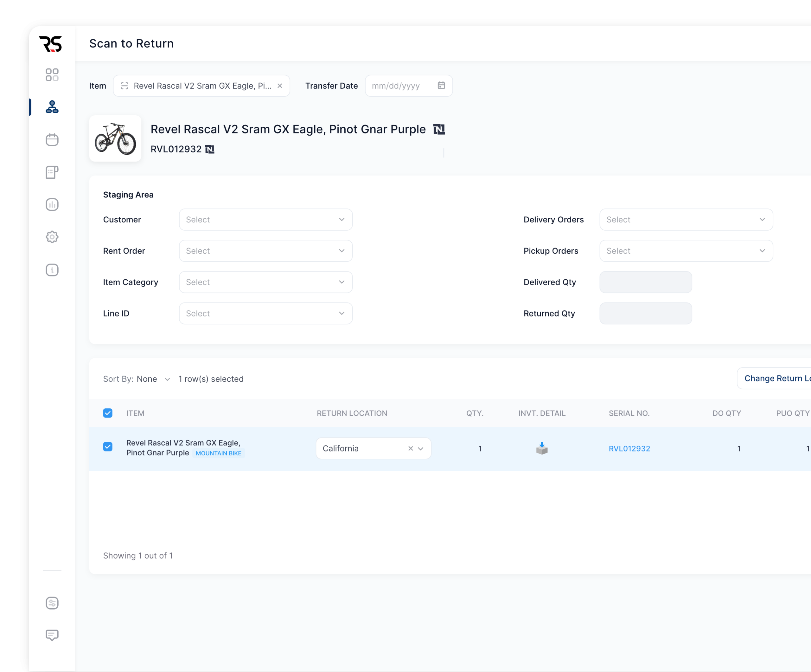
Task: Open the preferences sliders sidebar icon
Action: click(x=52, y=603)
